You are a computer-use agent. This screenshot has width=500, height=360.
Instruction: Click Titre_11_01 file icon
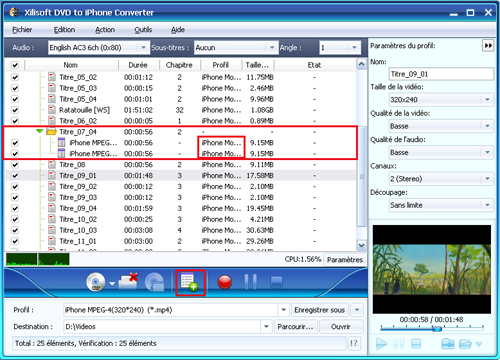pyautogui.click(x=52, y=241)
